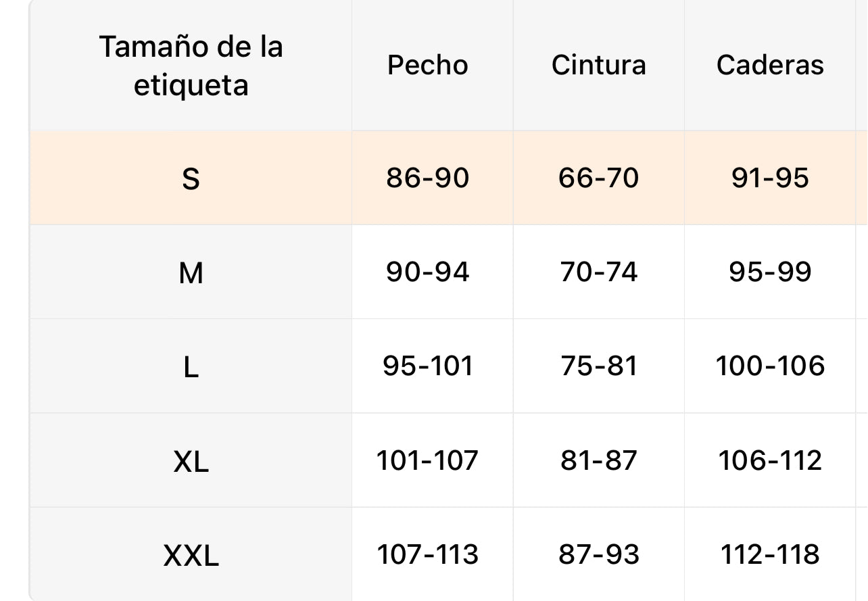Select the XL size row label
The height and width of the screenshot is (601, 868).
[x=191, y=462]
